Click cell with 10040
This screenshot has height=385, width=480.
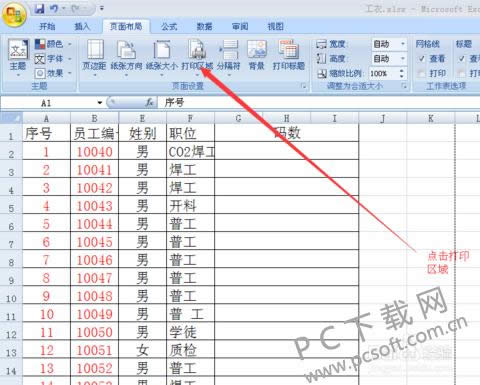(x=94, y=152)
